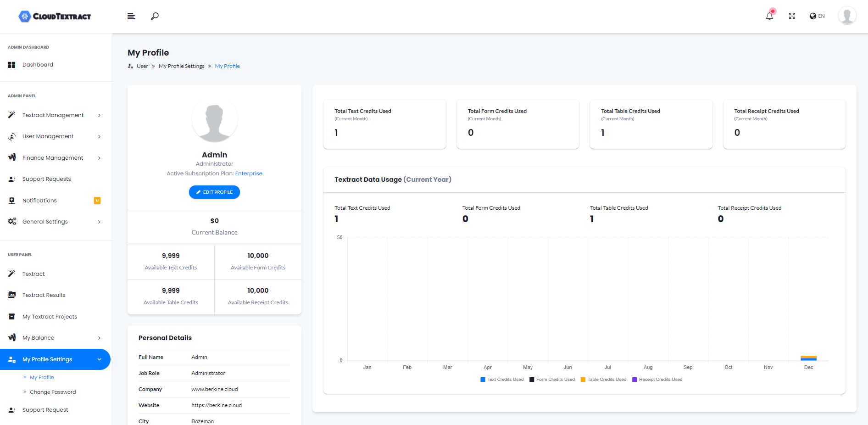Open the user avatar in top bar
This screenshot has height=425, width=868.
point(846,16)
